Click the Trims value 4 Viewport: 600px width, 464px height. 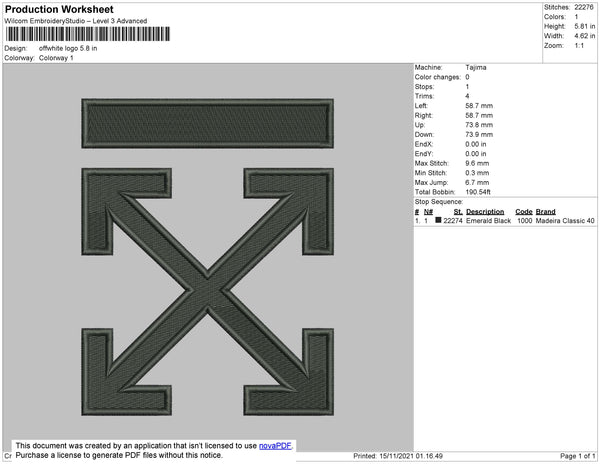(467, 96)
